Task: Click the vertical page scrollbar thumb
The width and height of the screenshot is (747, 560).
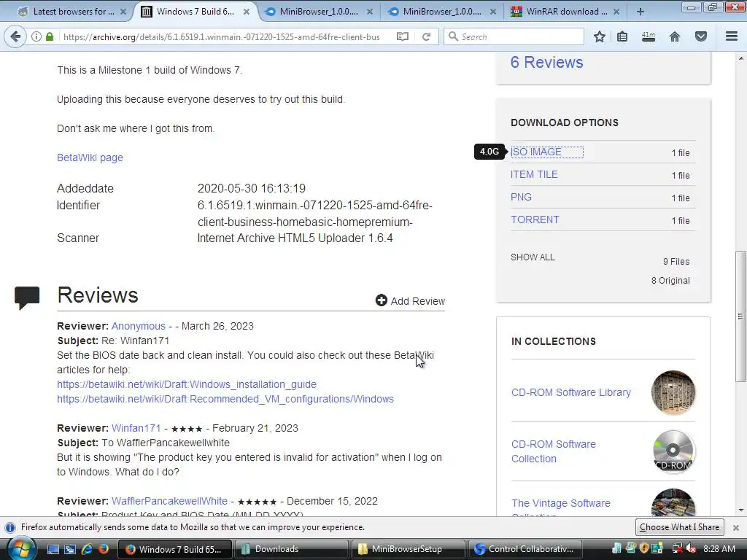Action: [x=740, y=316]
